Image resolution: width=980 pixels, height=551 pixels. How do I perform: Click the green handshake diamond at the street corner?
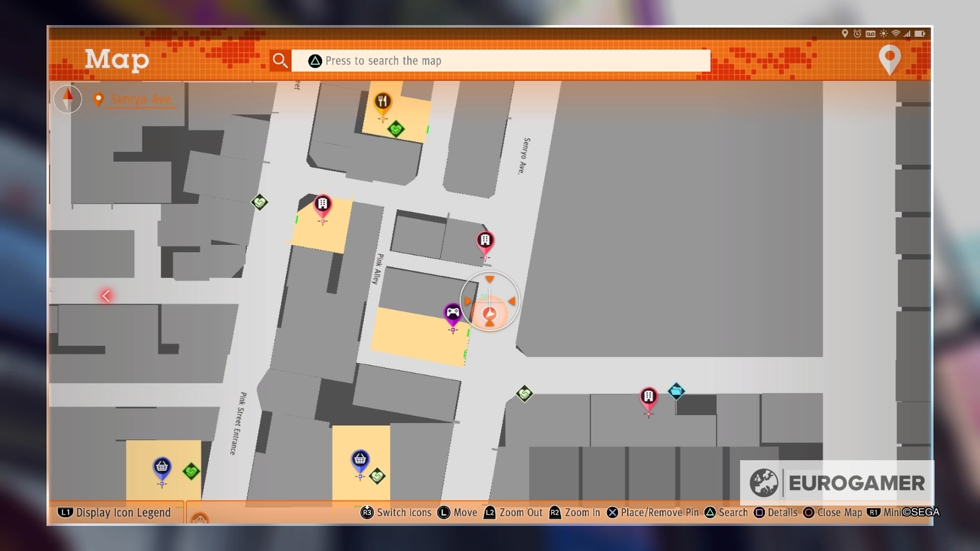coord(524,394)
